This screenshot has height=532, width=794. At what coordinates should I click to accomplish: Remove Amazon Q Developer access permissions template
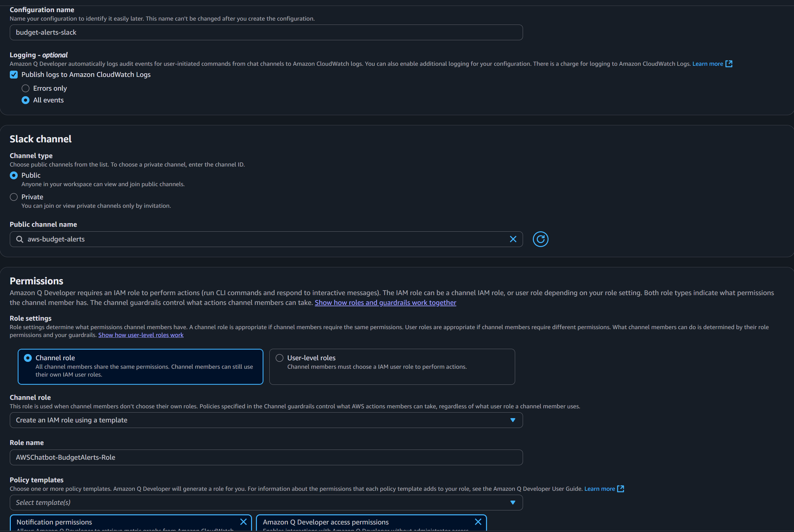478,522
